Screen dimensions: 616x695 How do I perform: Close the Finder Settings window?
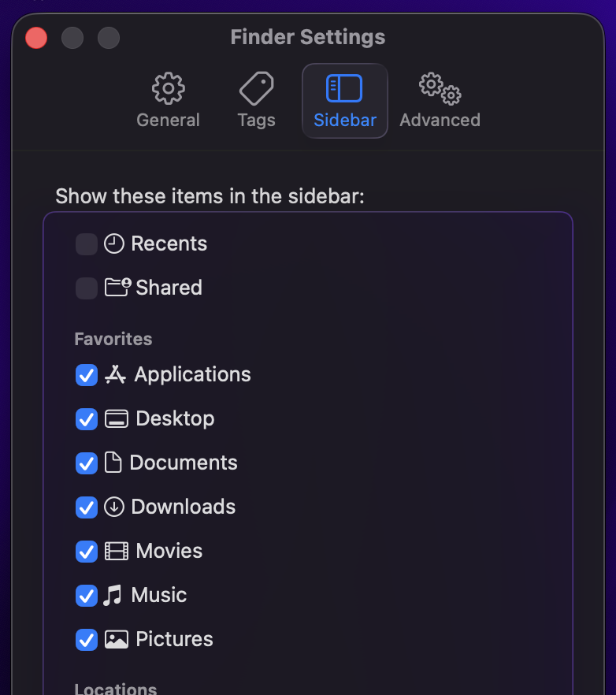coord(36,37)
